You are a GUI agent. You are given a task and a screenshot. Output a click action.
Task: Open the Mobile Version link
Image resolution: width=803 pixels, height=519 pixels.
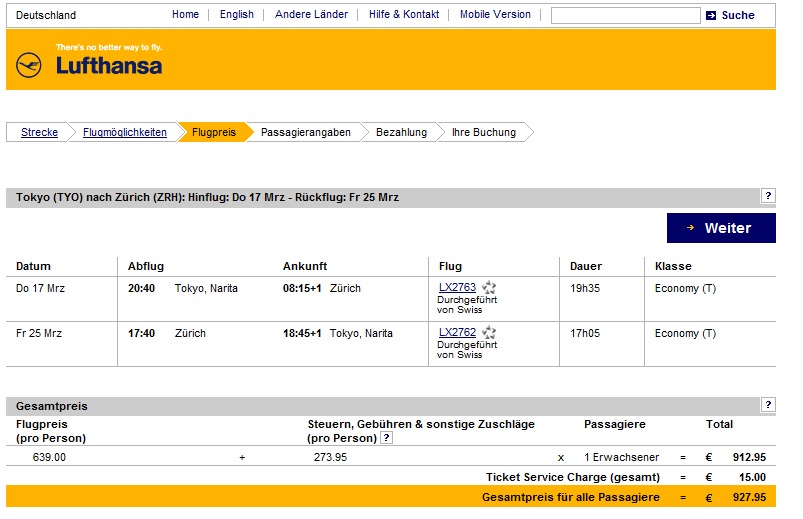click(495, 15)
